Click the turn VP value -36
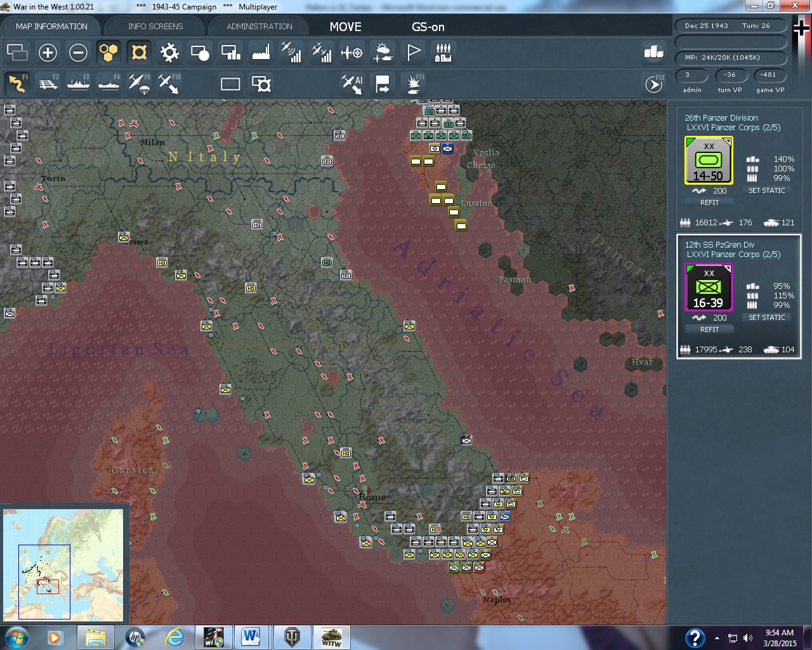 [x=730, y=75]
